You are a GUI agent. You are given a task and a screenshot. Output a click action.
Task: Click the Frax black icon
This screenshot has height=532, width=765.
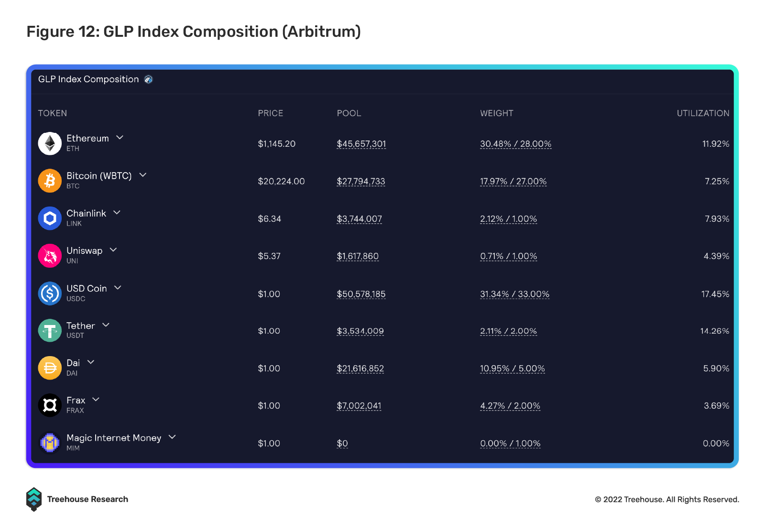[x=50, y=405]
